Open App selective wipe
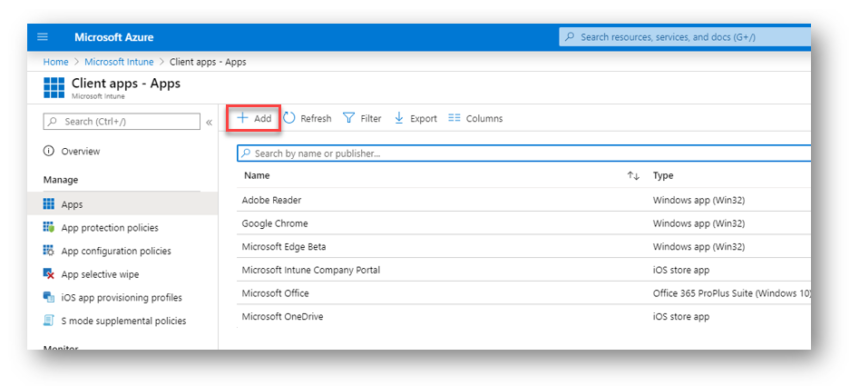Image resolution: width=850 pixels, height=386 pixels. pyautogui.click(x=100, y=274)
